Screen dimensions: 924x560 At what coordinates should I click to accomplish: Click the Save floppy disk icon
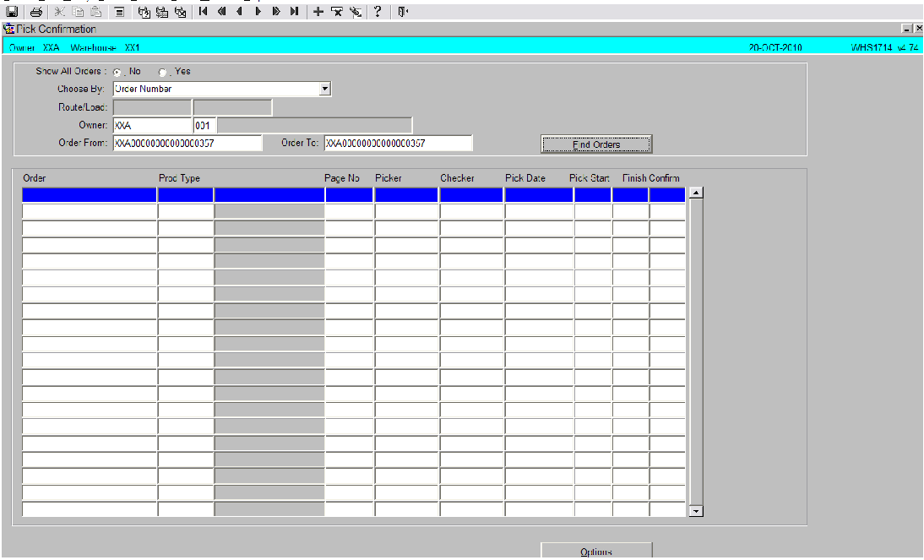12,12
